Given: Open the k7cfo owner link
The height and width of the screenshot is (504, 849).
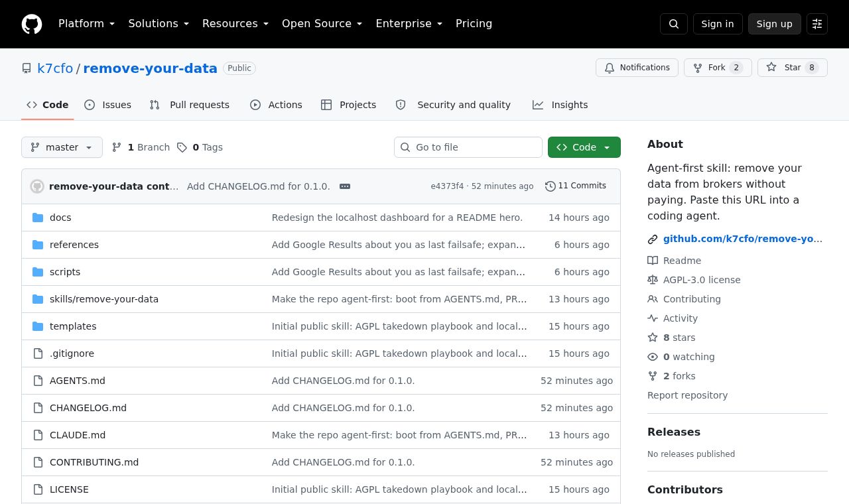Looking at the screenshot, I should click(55, 68).
